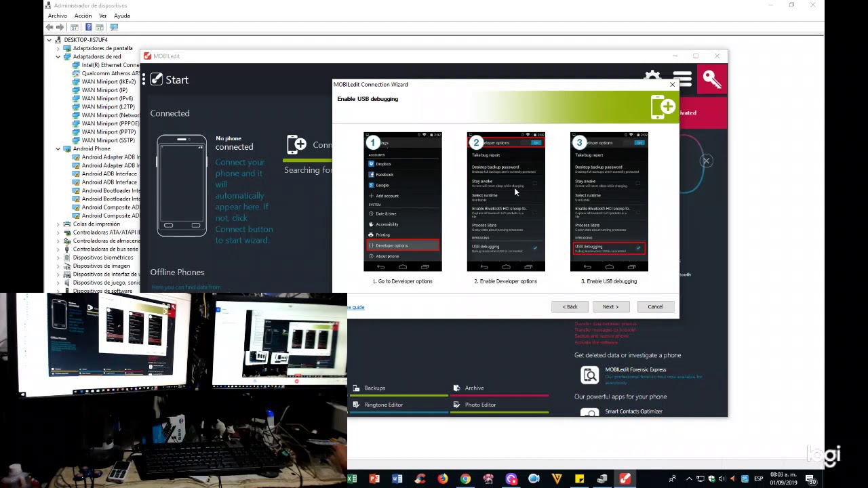Open Firefox from the taskbar

(x=443, y=479)
